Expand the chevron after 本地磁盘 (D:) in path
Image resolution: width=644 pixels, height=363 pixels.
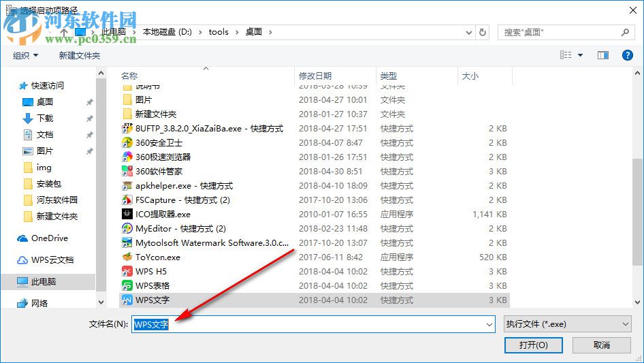pyautogui.click(x=200, y=32)
